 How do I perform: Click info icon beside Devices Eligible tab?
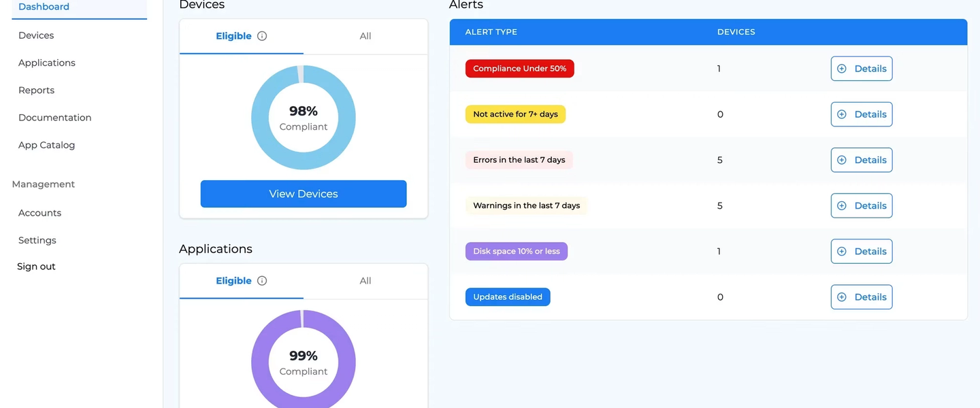(x=262, y=36)
